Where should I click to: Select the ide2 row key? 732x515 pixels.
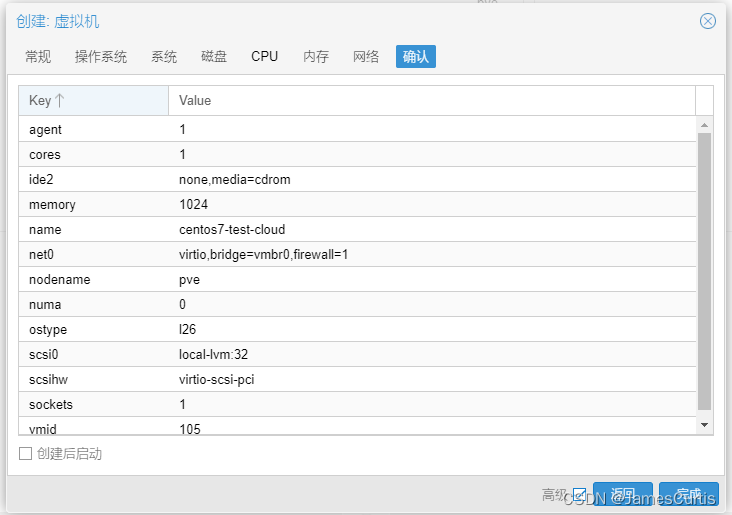click(41, 179)
